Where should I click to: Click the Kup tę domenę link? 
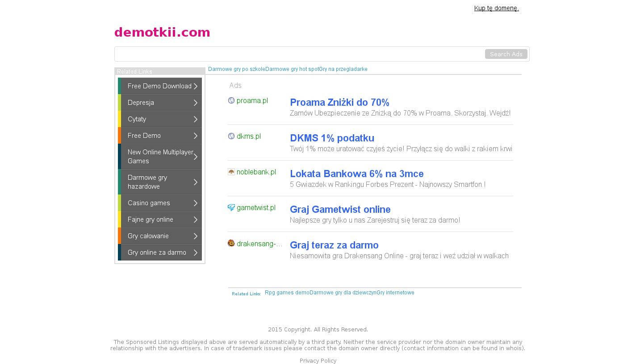click(x=497, y=8)
